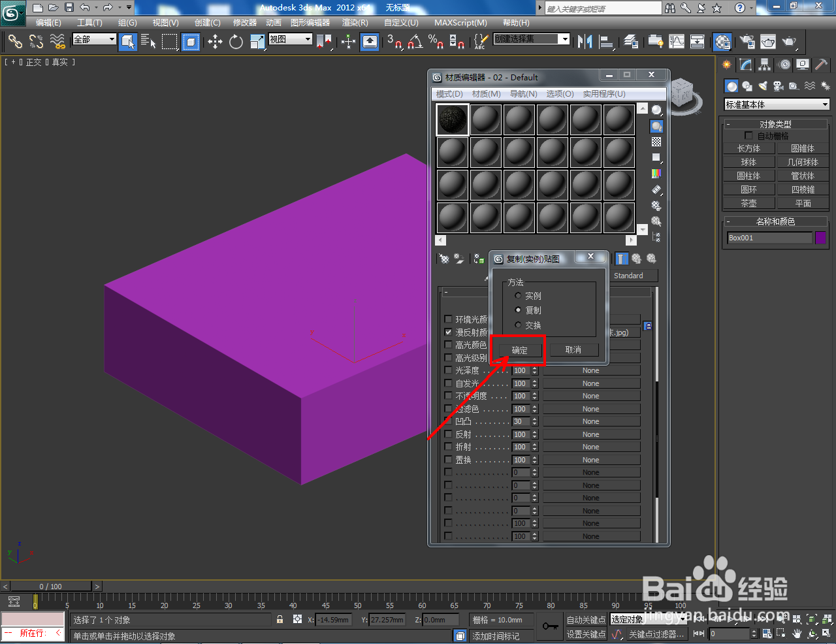Open the Motion panel icon
The width and height of the screenshot is (836, 644).
(x=784, y=65)
